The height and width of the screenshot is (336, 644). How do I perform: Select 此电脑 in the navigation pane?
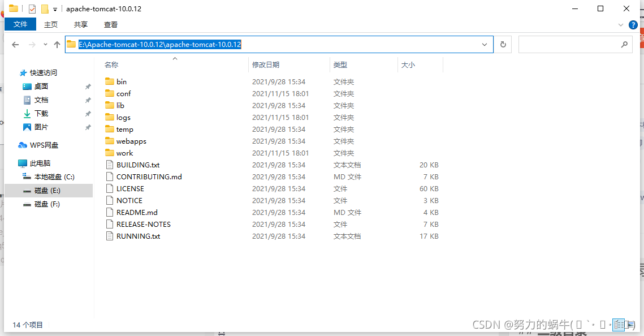click(40, 163)
